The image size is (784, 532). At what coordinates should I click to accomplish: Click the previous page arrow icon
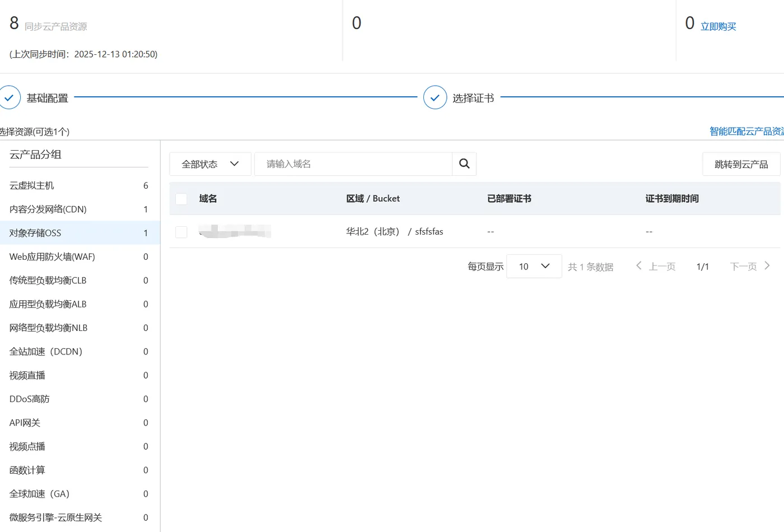pyautogui.click(x=639, y=266)
